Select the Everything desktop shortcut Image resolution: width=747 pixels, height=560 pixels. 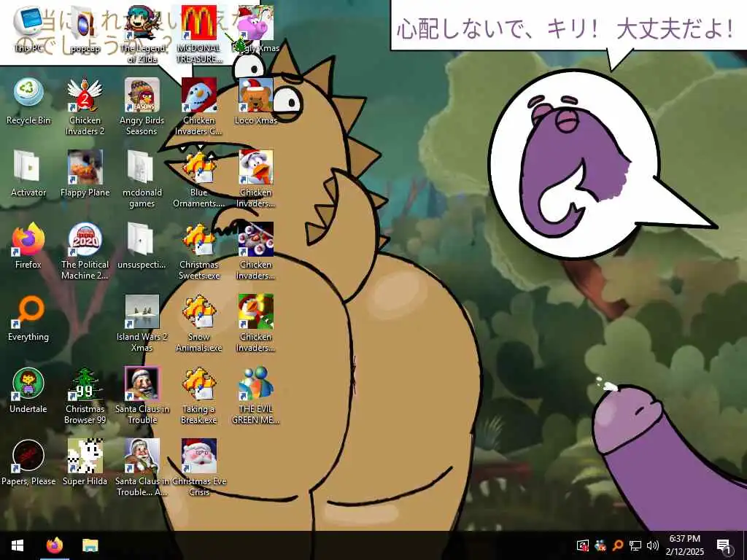(28, 318)
